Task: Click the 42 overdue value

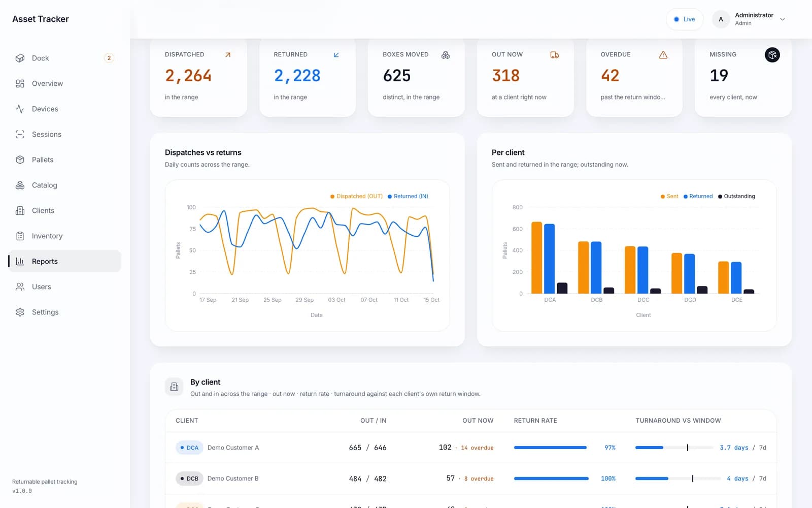Action: click(x=610, y=76)
